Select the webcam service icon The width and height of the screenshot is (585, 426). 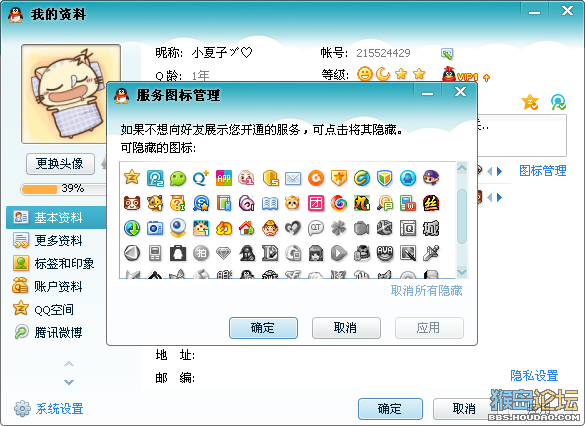[x=178, y=228]
